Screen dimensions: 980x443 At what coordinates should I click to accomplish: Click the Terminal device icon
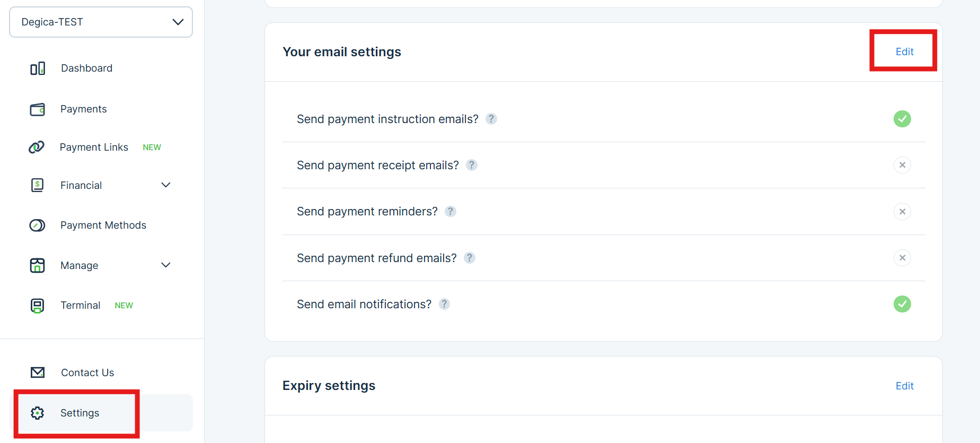click(x=37, y=306)
